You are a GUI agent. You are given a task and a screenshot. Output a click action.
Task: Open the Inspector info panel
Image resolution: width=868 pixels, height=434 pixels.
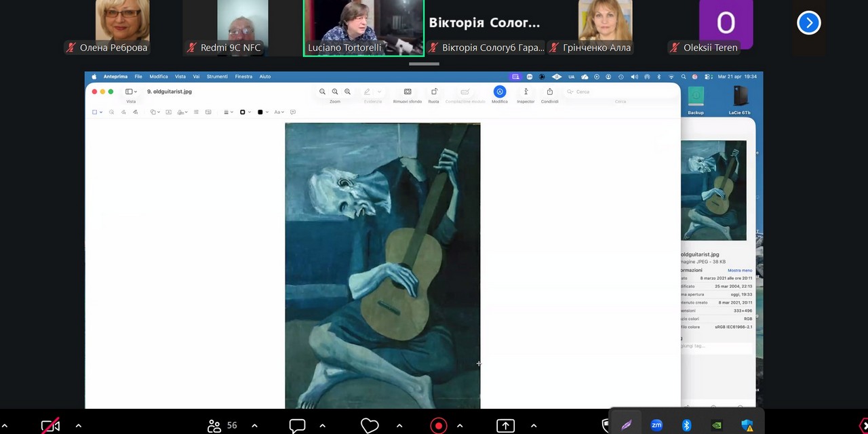[526, 92]
